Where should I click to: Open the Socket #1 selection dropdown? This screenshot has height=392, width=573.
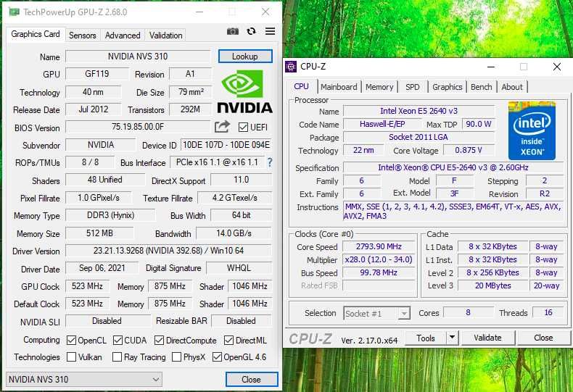pyautogui.click(x=376, y=313)
